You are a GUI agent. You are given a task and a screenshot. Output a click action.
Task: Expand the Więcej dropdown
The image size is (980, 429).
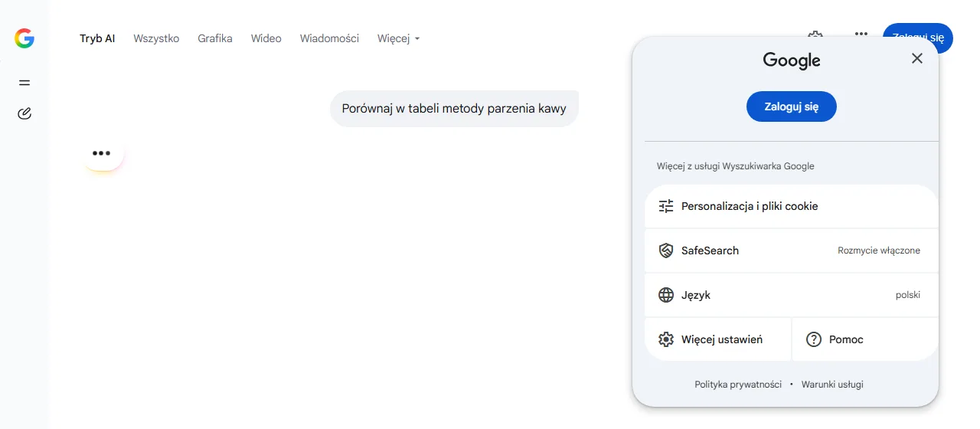399,38
